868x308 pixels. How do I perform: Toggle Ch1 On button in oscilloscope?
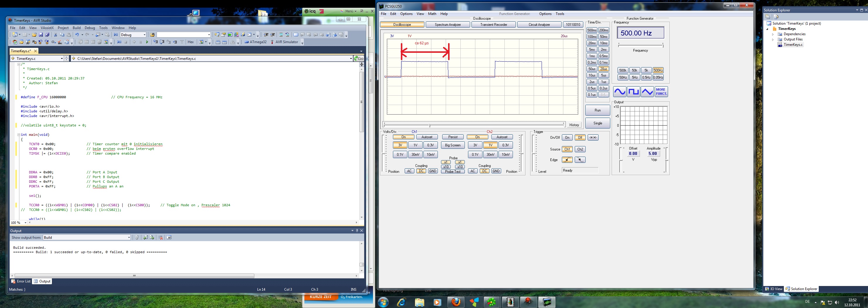click(403, 137)
